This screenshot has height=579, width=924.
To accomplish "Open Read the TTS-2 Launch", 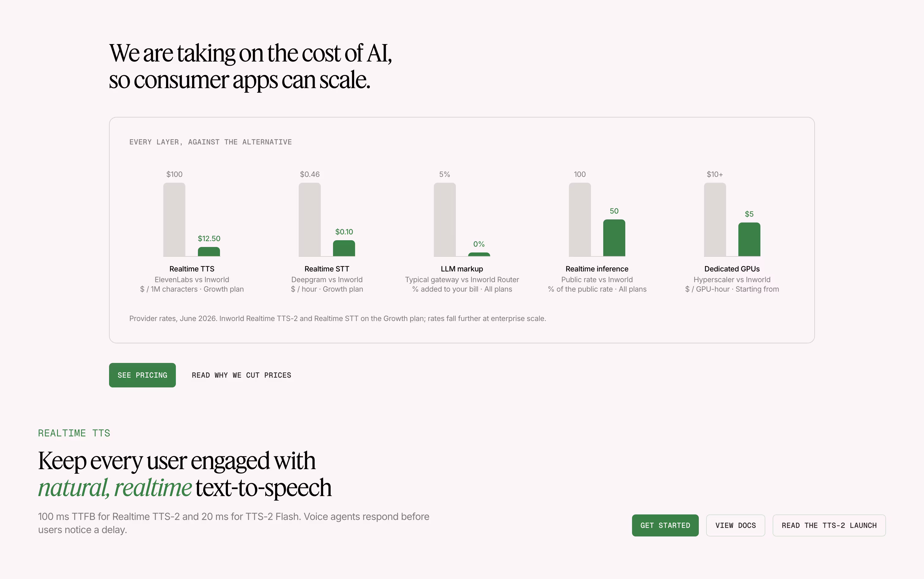I will [829, 525].
